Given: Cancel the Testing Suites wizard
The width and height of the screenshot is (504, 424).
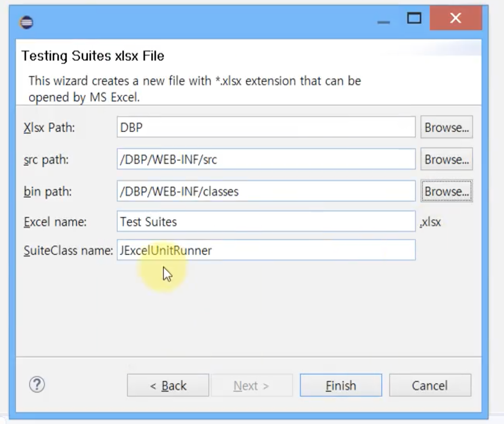Looking at the screenshot, I should pos(429,385).
